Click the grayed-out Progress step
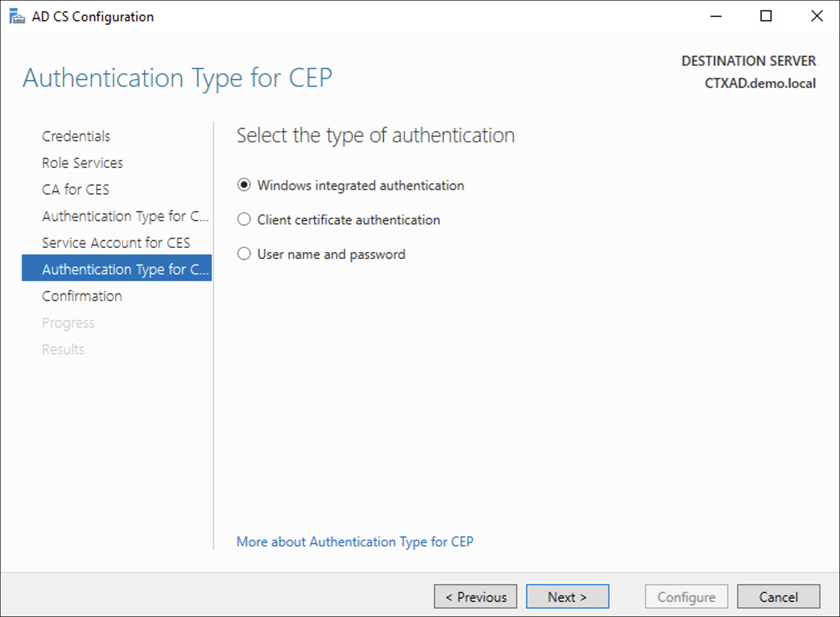This screenshot has width=840, height=617. coord(68,323)
